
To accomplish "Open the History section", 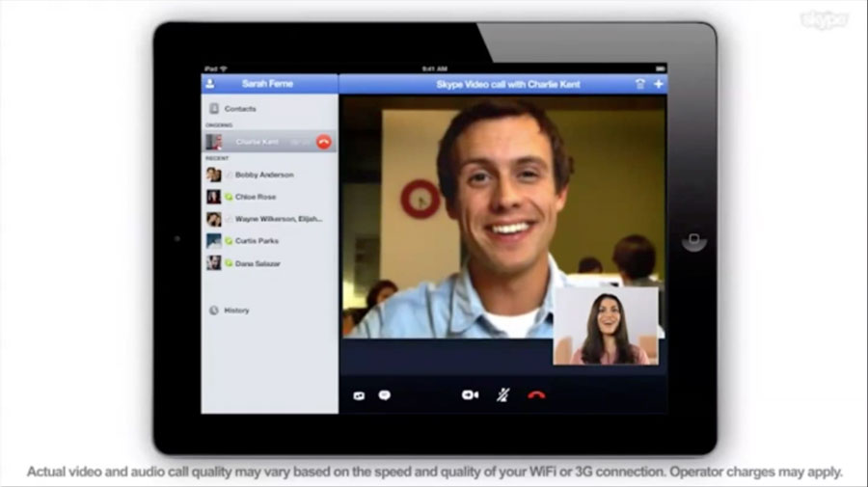I will 270,311.
